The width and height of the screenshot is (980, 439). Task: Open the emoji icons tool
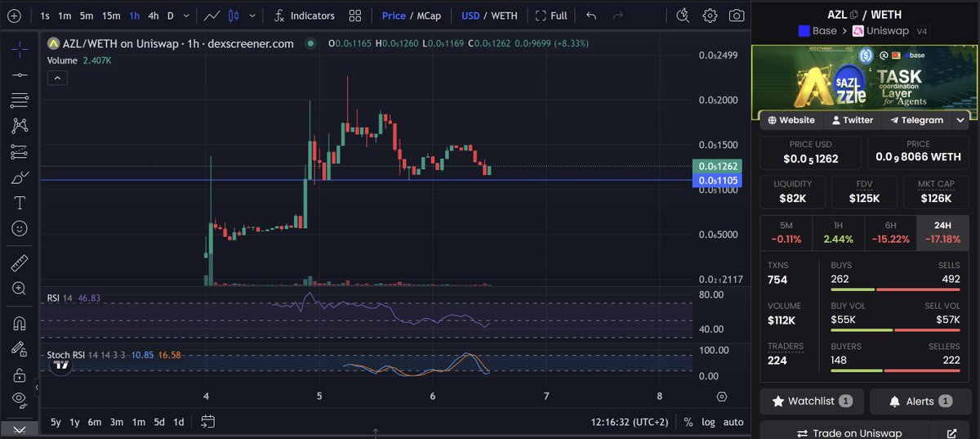click(20, 228)
